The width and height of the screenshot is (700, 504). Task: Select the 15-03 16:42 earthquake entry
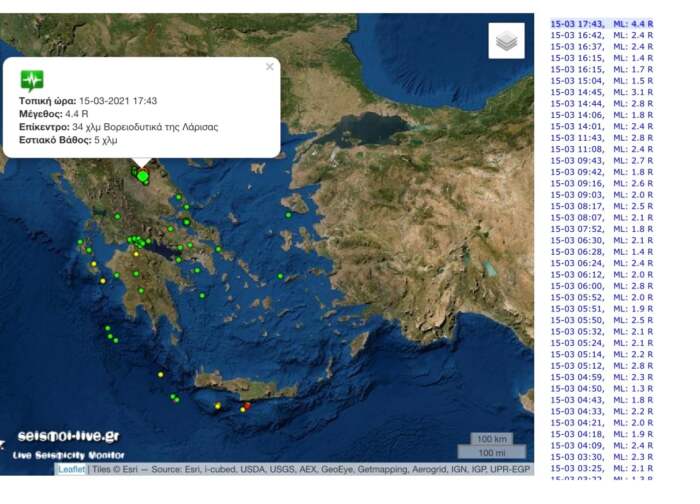(601, 34)
